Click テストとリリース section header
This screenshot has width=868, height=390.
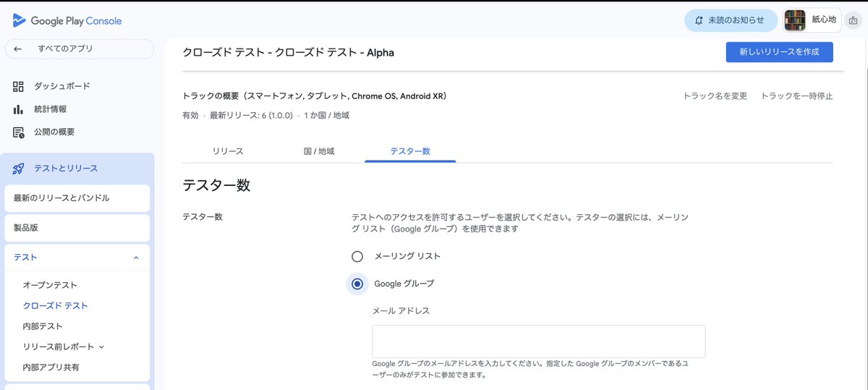pos(77,169)
